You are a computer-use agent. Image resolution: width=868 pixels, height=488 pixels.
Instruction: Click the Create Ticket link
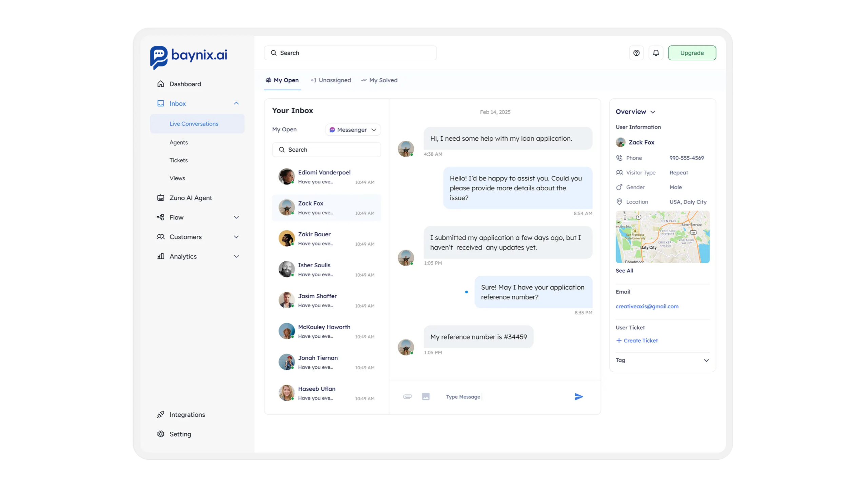[x=637, y=340]
